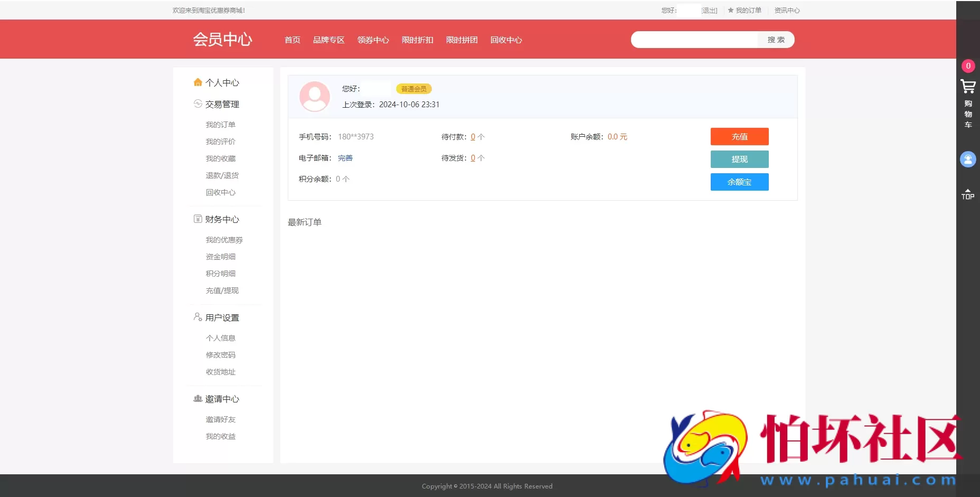Click the 邀请中心 people icon

(197, 399)
